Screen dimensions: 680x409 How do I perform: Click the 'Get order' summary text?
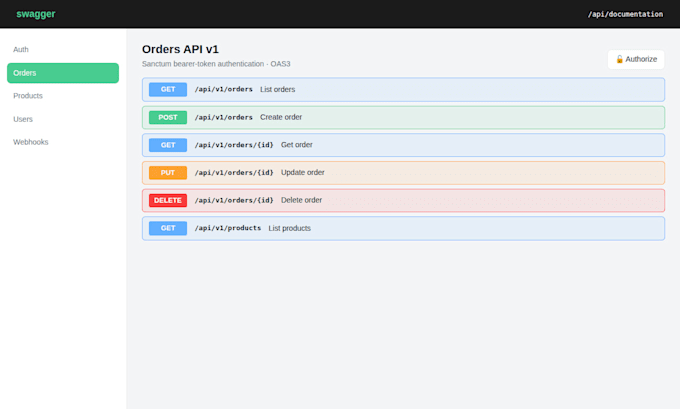[x=297, y=145]
